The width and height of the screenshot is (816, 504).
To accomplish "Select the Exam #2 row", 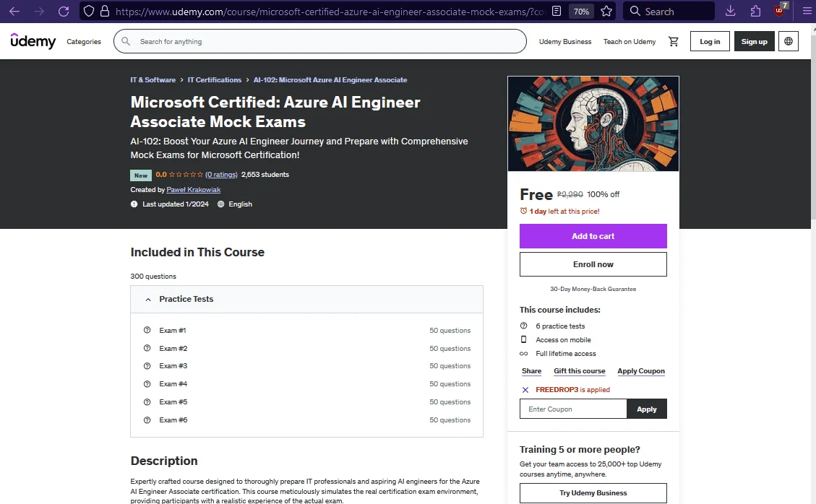I will (306, 348).
